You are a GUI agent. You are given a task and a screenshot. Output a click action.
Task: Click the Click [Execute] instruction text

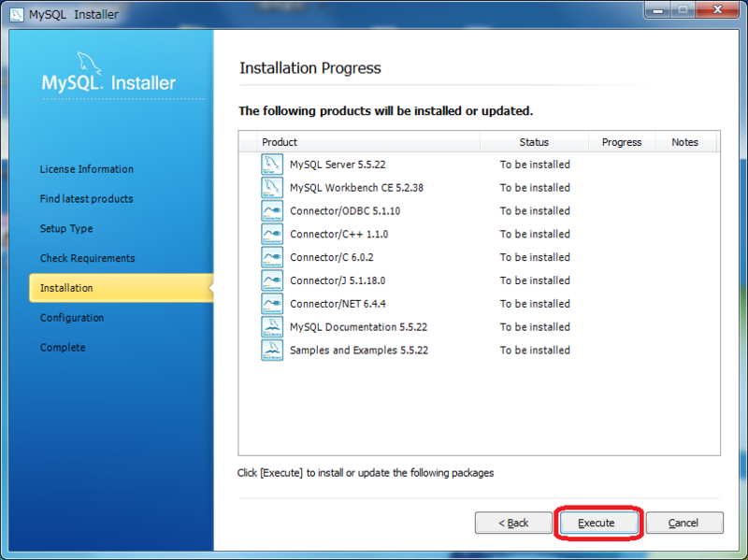tap(366, 473)
